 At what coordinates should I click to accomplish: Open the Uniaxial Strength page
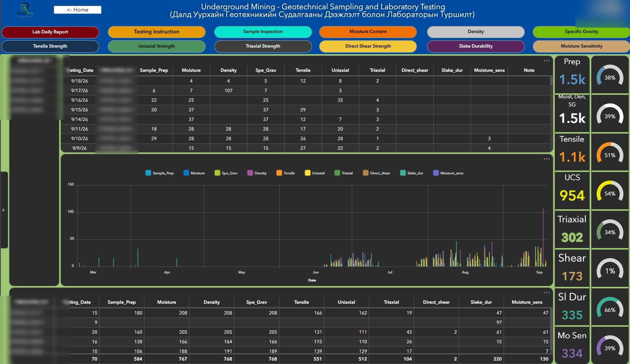click(x=156, y=46)
